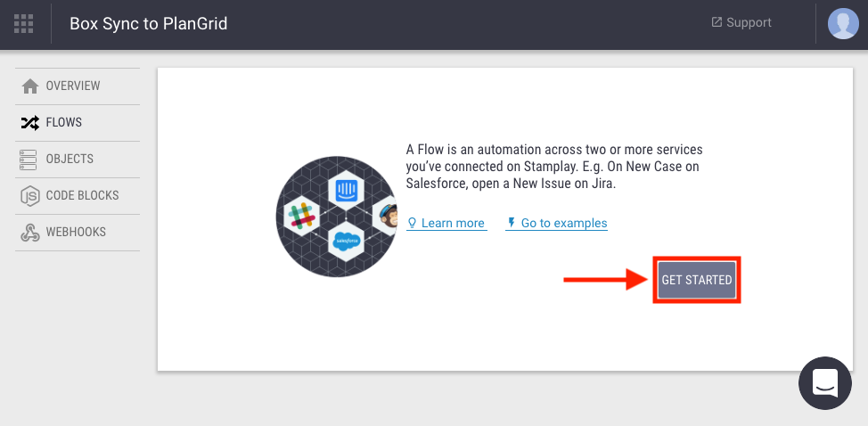Go to the Overview section

tap(78, 86)
